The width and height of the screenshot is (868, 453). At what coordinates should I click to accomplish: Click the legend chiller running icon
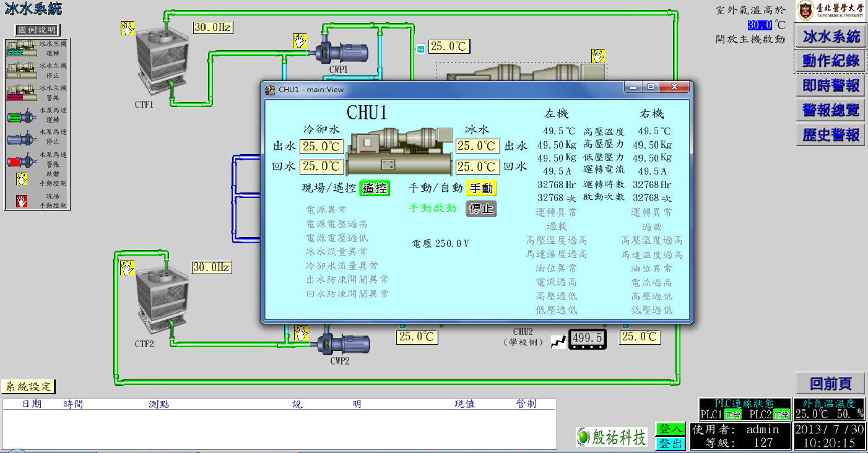click(x=21, y=49)
